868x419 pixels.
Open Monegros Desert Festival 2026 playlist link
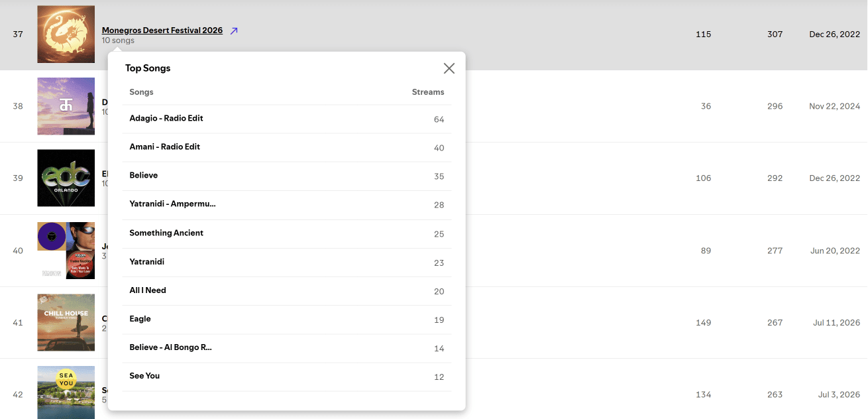162,30
